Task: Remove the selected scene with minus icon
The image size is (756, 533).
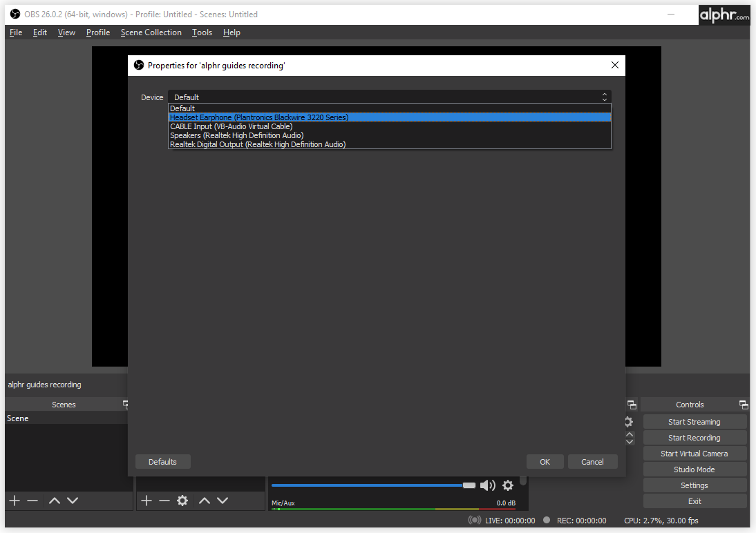Action: [x=32, y=501]
